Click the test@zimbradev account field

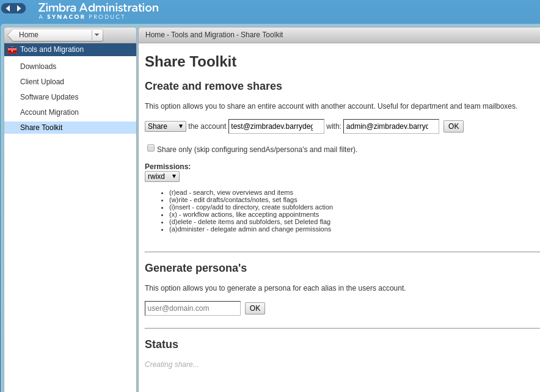[276, 126]
